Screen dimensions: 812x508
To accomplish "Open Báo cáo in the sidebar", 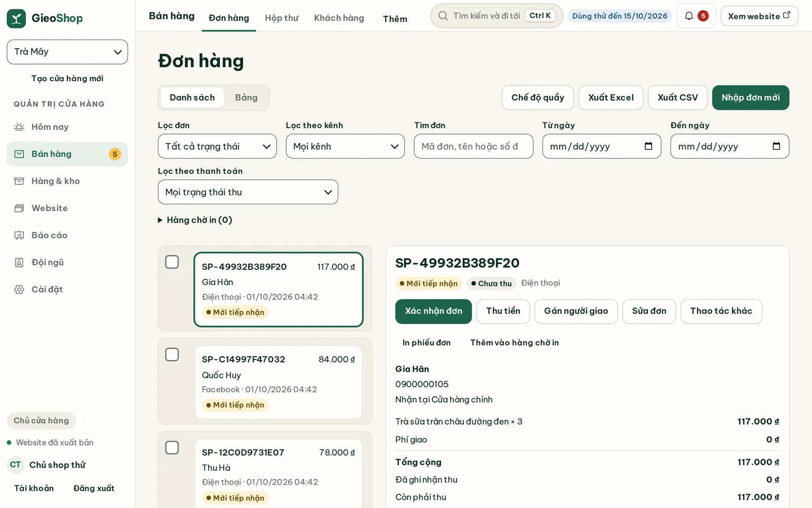I will [x=67, y=235].
